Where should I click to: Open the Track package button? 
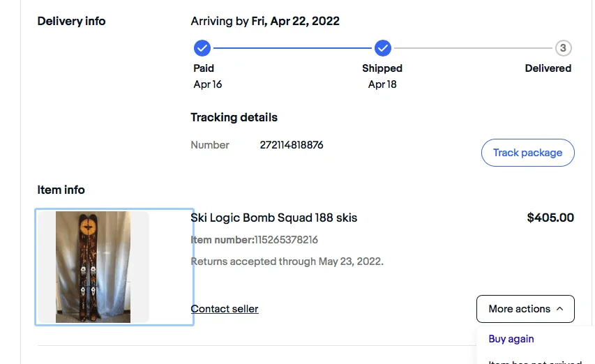528,153
